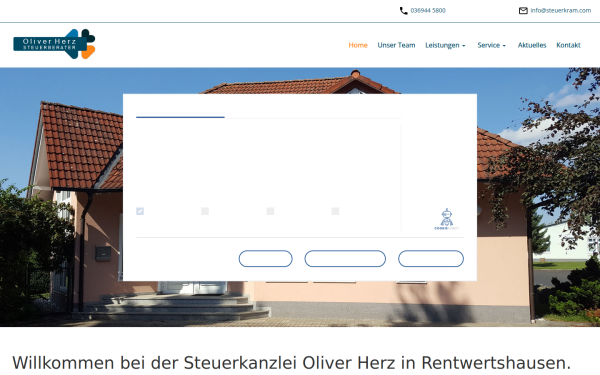Click the envelope mail icon
The height and width of the screenshot is (375, 600).
523,11
